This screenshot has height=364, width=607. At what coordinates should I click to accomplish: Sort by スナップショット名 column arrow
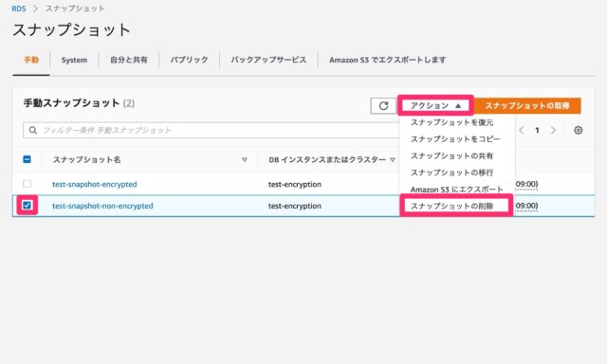click(245, 160)
